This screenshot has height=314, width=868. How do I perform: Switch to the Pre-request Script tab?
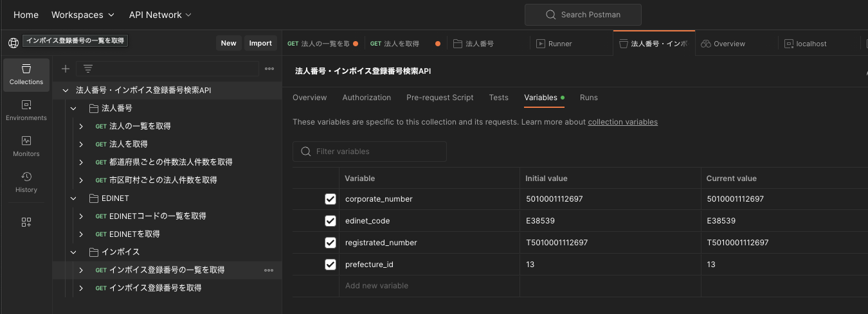tap(440, 98)
